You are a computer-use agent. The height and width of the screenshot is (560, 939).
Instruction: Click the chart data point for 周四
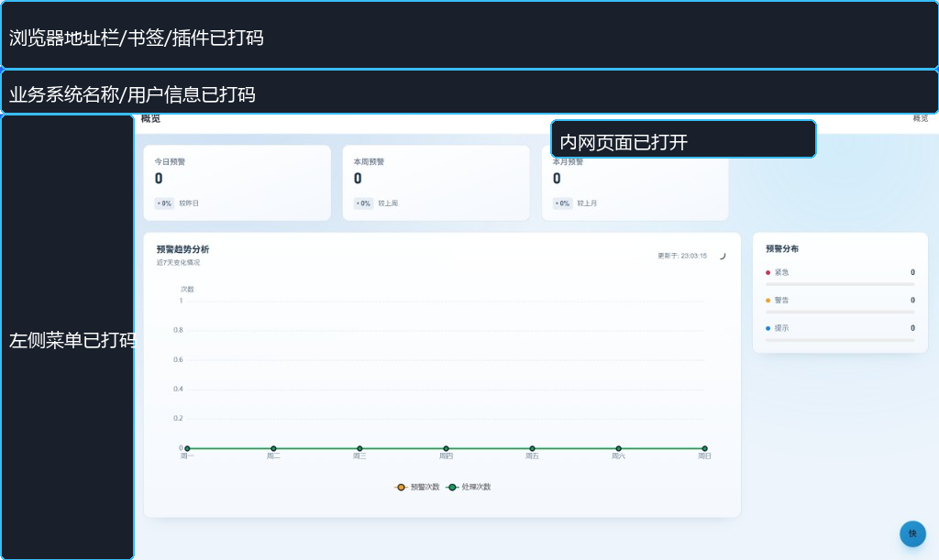[447, 448]
